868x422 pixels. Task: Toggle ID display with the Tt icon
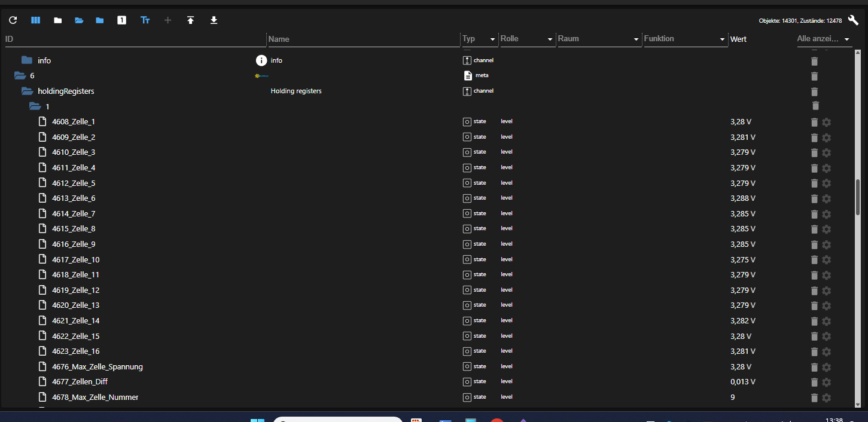pos(145,20)
